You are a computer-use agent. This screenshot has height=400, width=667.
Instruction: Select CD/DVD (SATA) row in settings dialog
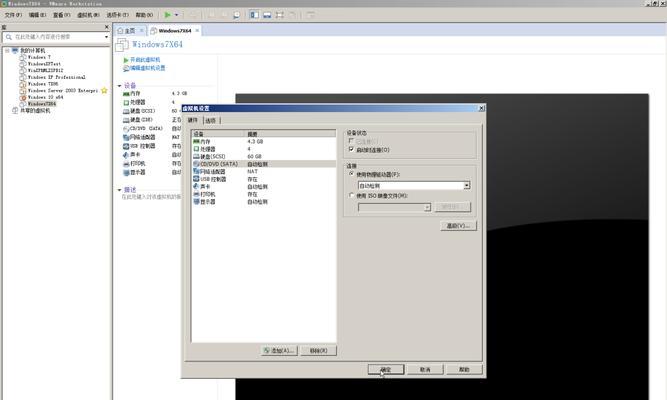pyautogui.click(x=263, y=164)
